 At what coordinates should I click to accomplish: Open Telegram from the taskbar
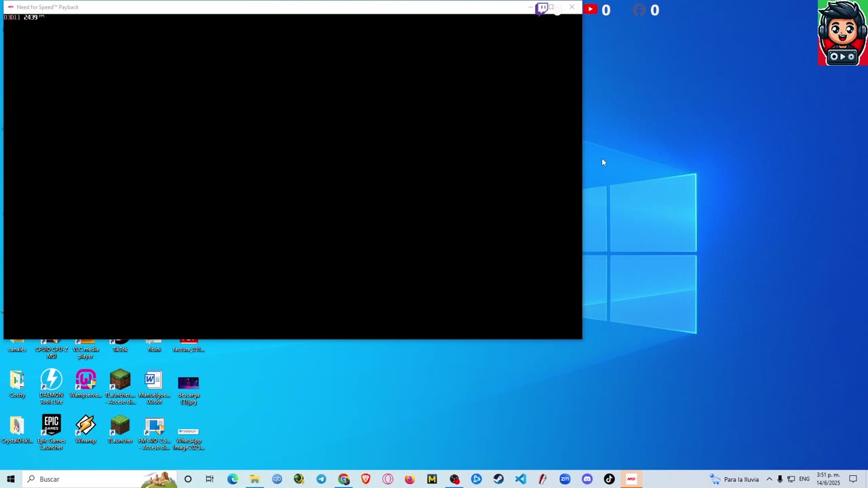click(x=321, y=479)
